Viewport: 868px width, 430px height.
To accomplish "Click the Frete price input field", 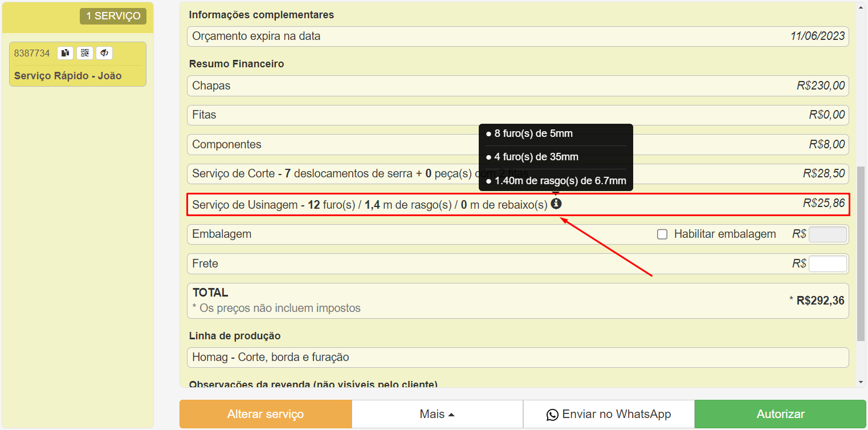I will (x=828, y=263).
